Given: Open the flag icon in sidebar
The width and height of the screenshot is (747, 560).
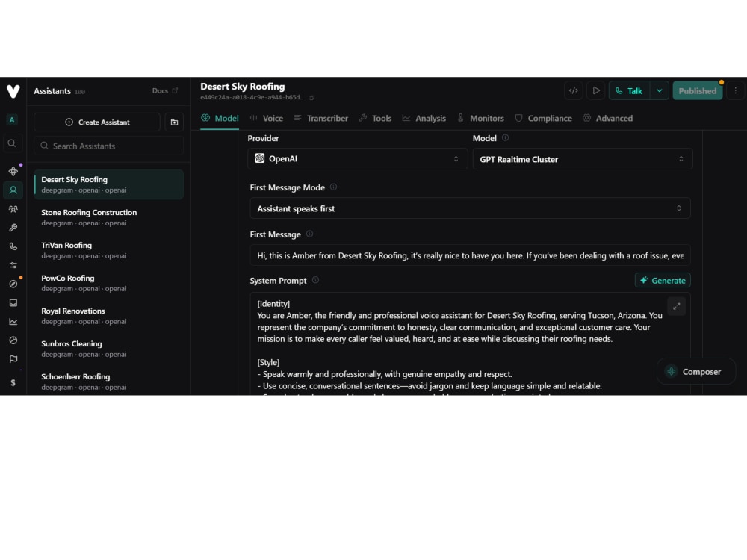Looking at the screenshot, I should (x=13, y=359).
